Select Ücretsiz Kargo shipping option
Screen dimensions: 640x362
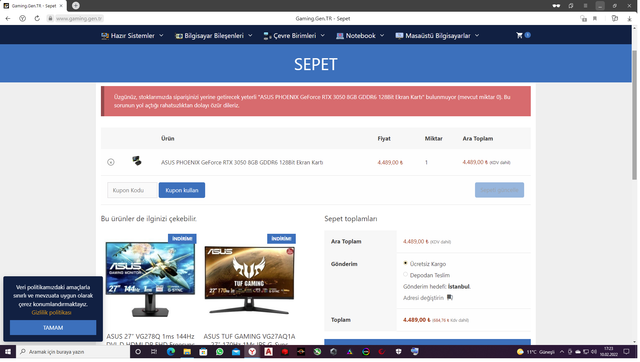tap(405, 264)
